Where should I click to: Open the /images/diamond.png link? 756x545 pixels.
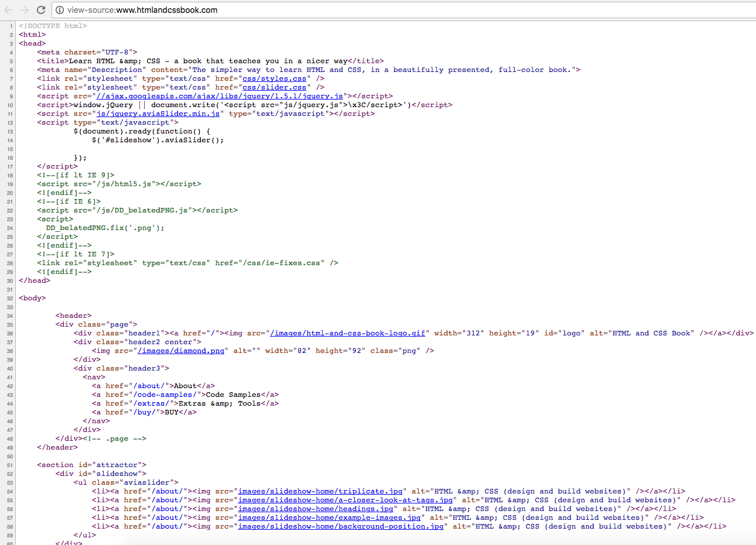[x=181, y=351]
